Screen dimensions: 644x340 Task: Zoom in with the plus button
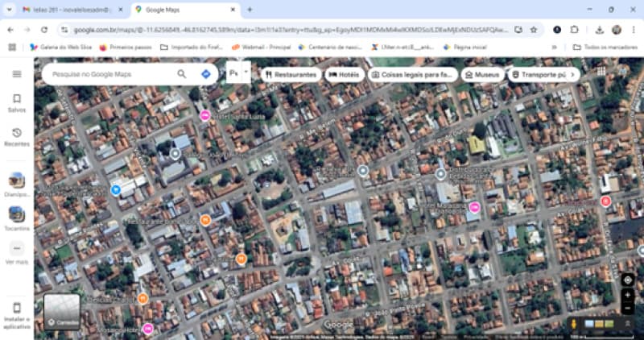click(x=628, y=295)
